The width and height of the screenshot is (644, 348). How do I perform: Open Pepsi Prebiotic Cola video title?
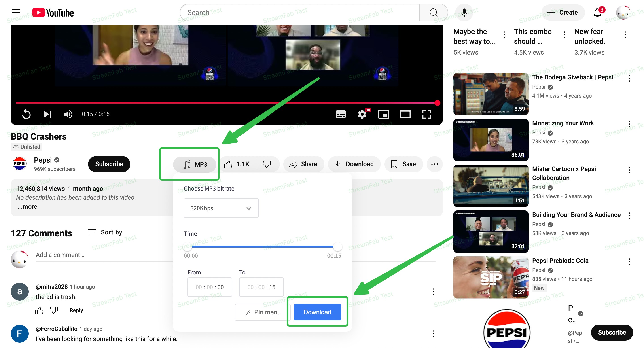click(x=560, y=261)
